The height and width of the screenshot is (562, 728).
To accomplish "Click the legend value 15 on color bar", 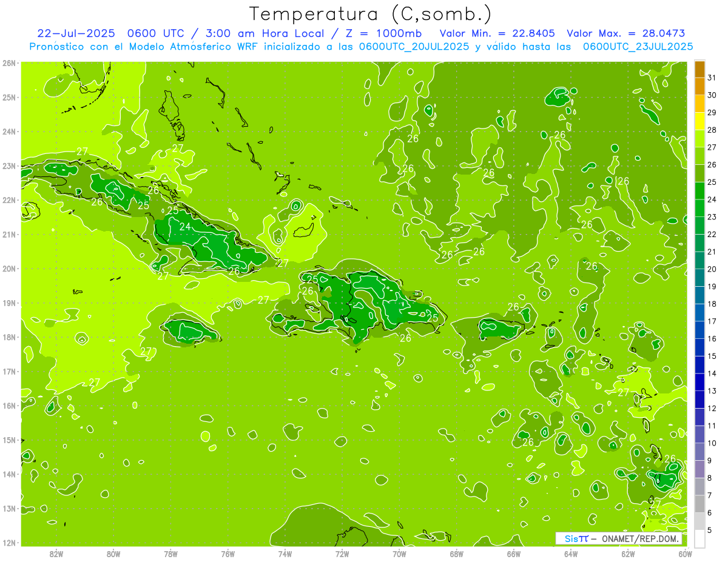I will 712,356.
